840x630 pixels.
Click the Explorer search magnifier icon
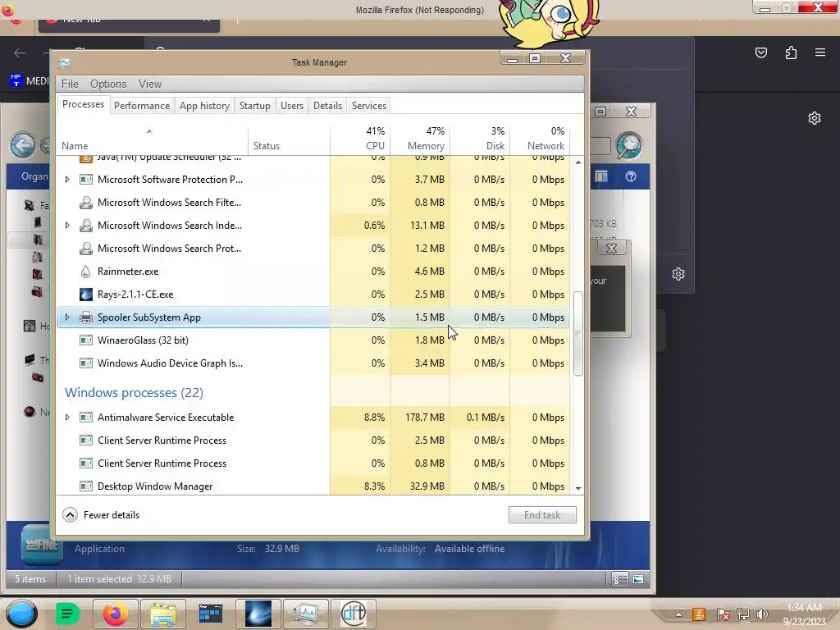click(x=629, y=145)
